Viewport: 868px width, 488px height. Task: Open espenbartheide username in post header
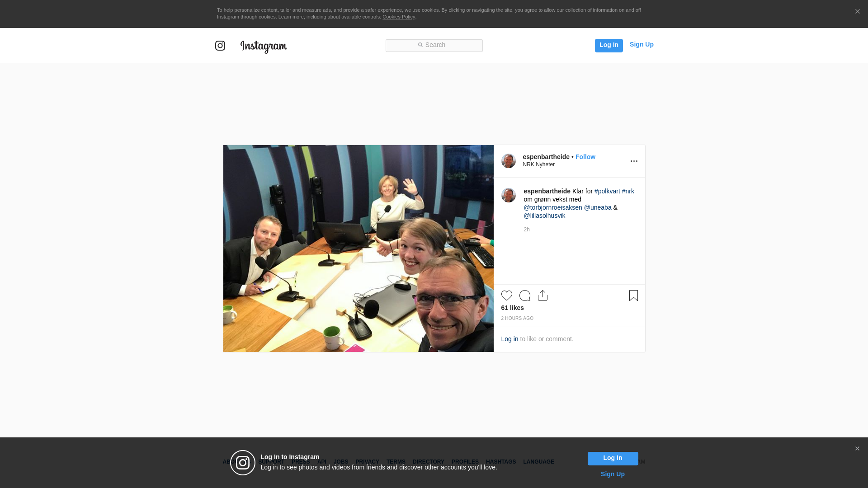[x=546, y=157]
